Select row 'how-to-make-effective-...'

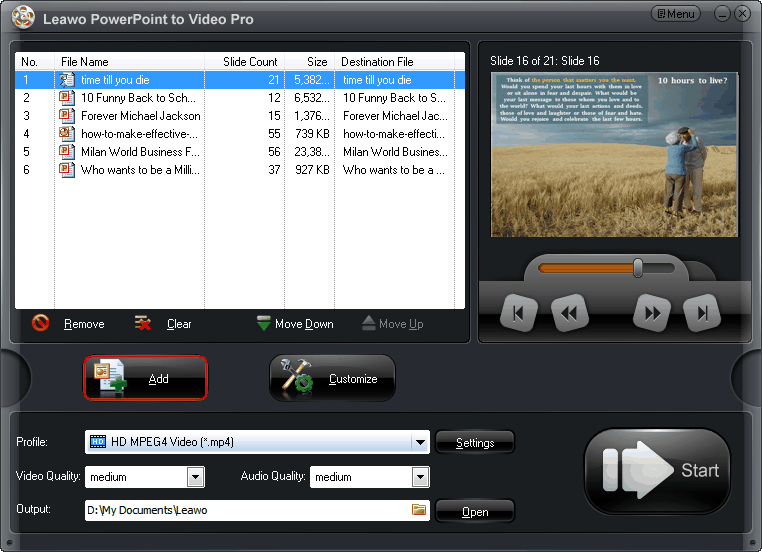coord(240,134)
